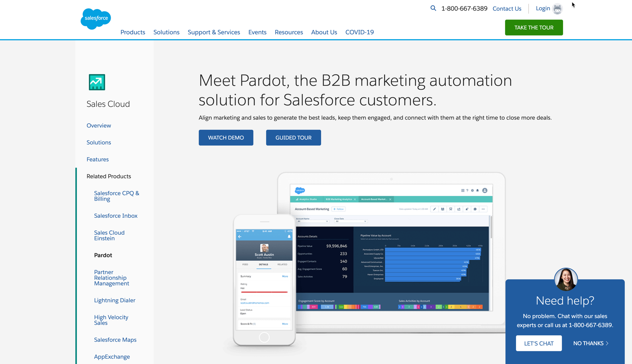
Task: Open the Products menu
Action: point(133,32)
